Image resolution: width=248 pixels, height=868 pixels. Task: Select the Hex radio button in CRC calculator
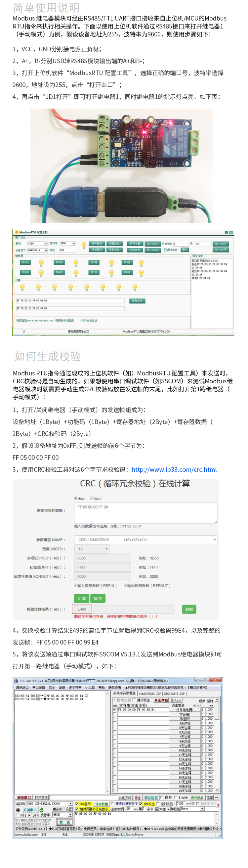75,498
